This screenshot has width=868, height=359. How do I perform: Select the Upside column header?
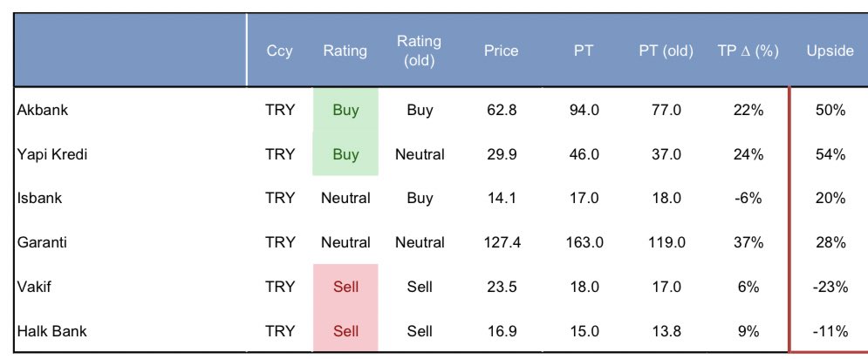[x=830, y=51]
